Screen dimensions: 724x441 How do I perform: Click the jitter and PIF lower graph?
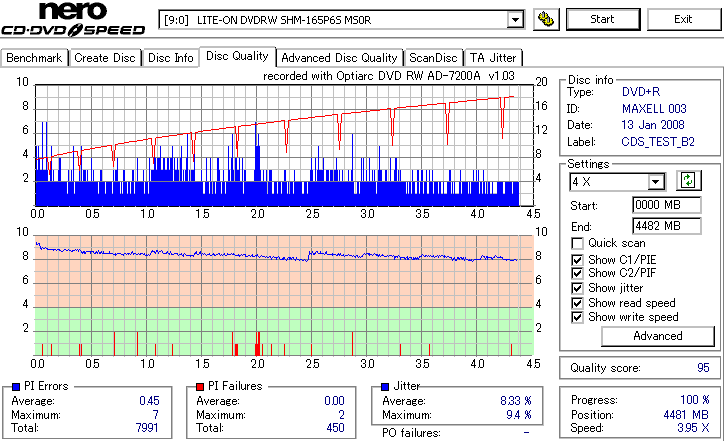point(284,295)
